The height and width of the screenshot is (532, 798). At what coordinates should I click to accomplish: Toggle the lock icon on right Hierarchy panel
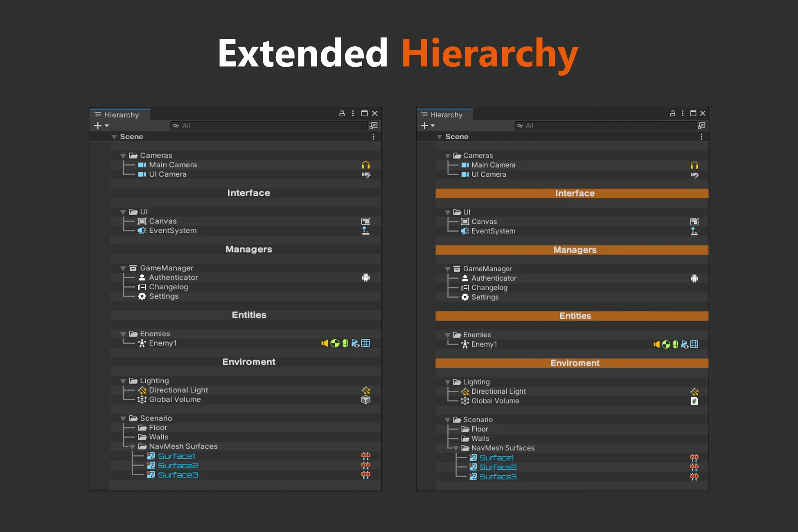click(x=672, y=113)
